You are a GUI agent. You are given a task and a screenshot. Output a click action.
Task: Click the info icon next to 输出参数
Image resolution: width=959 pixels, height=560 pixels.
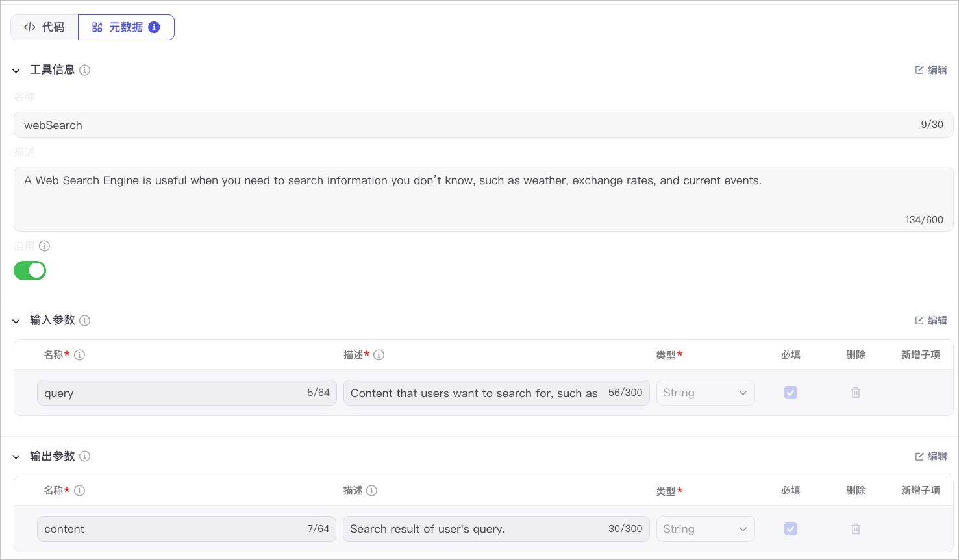tap(84, 456)
